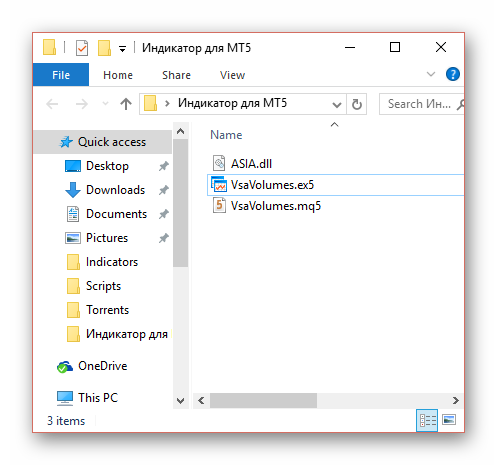Select the ASIA.dll file icon

point(219,163)
